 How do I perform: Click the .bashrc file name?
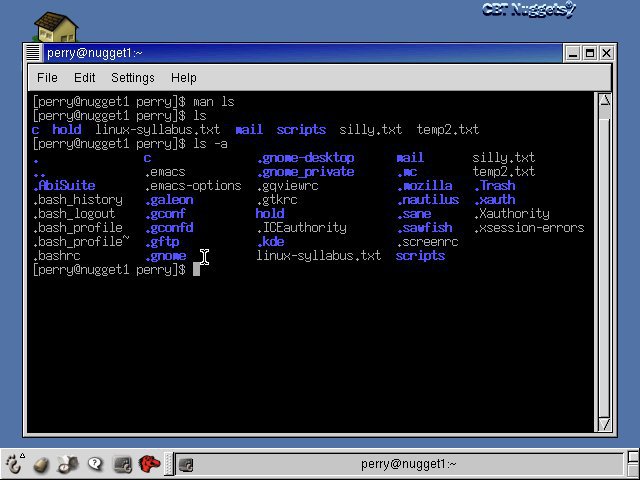(57, 256)
